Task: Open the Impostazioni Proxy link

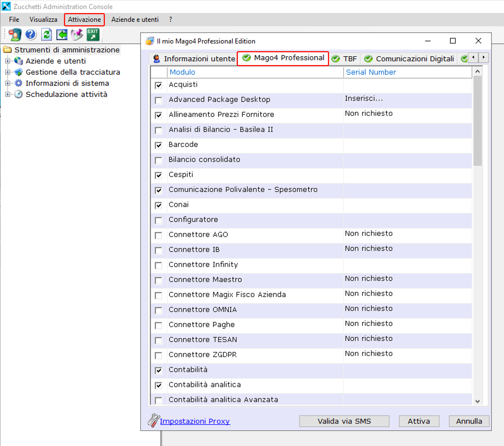Action: coord(195,421)
